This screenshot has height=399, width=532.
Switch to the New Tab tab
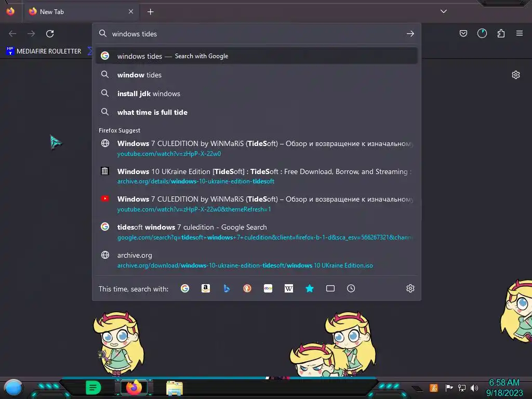coord(81,11)
